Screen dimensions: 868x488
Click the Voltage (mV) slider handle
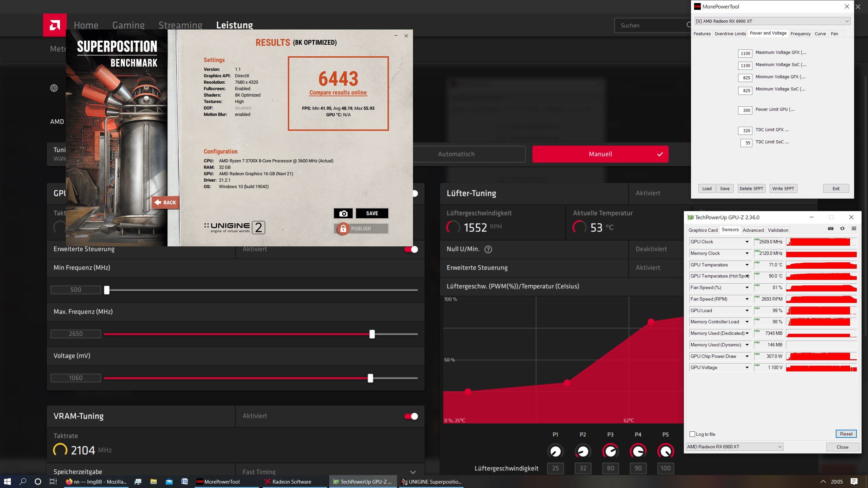(x=370, y=378)
